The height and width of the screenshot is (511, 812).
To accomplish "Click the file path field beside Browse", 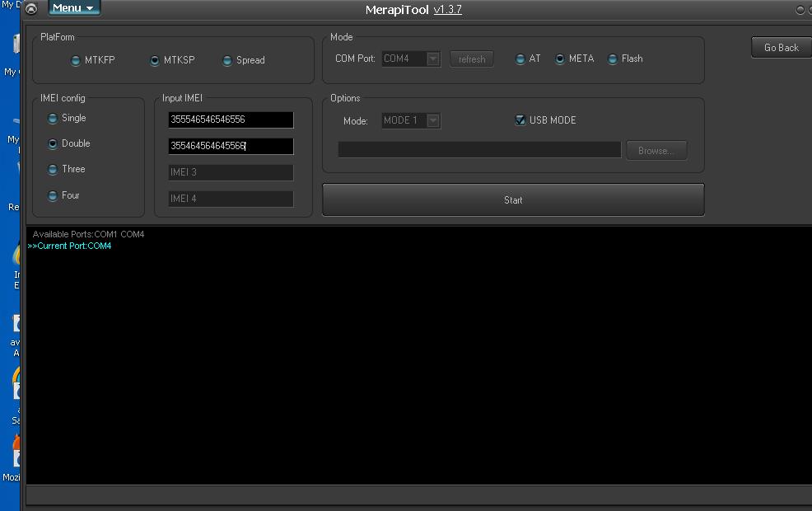I will click(x=479, y=150).
